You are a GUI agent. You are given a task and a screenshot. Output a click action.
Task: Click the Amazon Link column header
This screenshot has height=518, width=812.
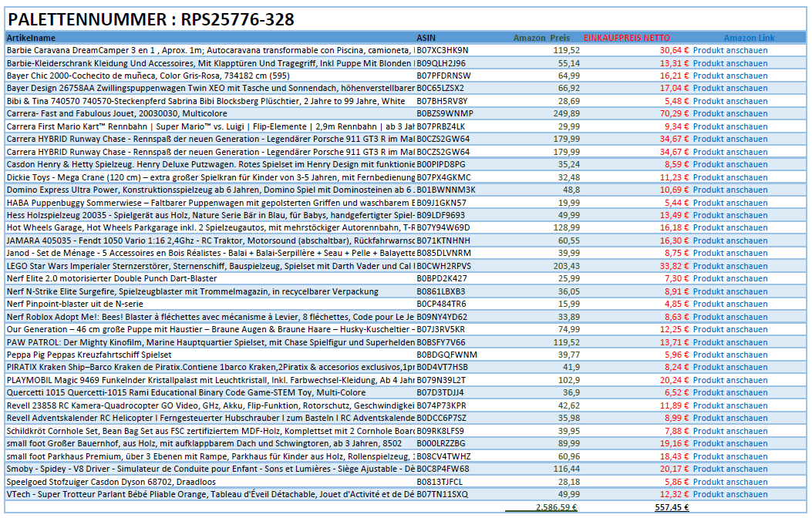click(749, 37)
